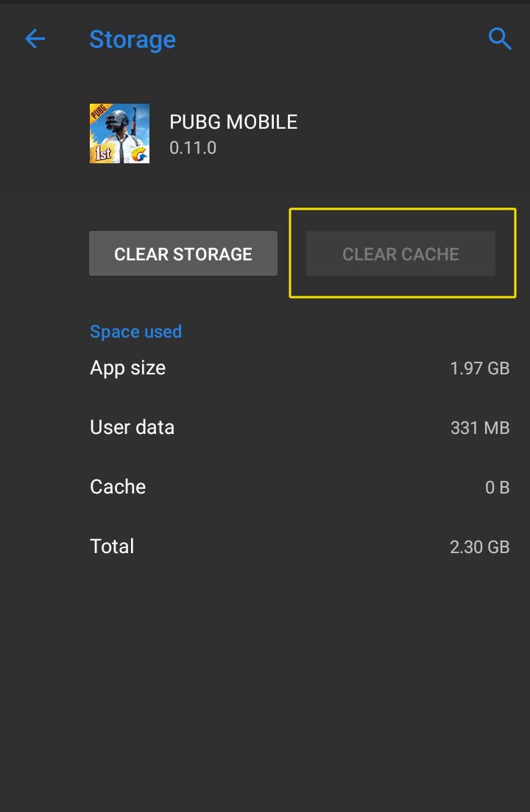Select the PUBG MOBILE app name

[x=233, y=122]
